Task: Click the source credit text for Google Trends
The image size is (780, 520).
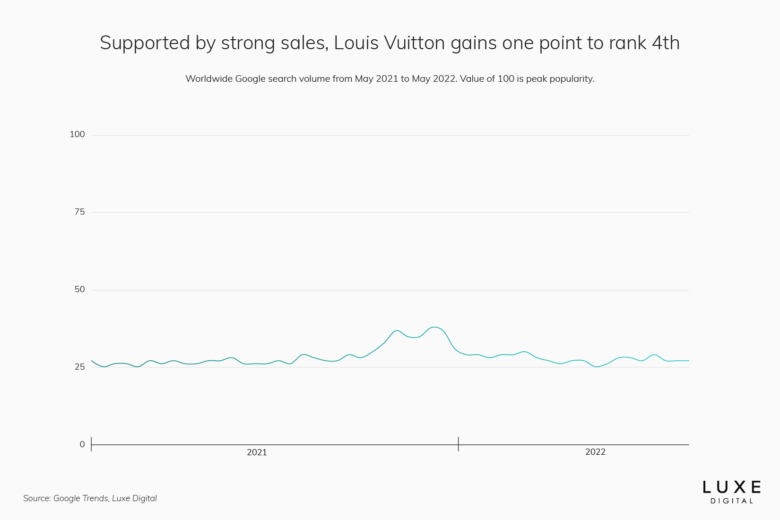Action: tap(90, 498)
